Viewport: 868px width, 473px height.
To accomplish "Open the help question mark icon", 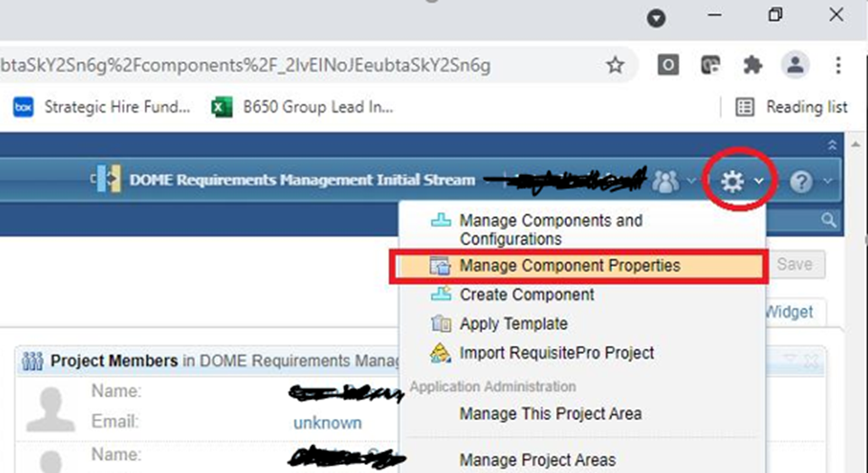I will tap(801, 182).
